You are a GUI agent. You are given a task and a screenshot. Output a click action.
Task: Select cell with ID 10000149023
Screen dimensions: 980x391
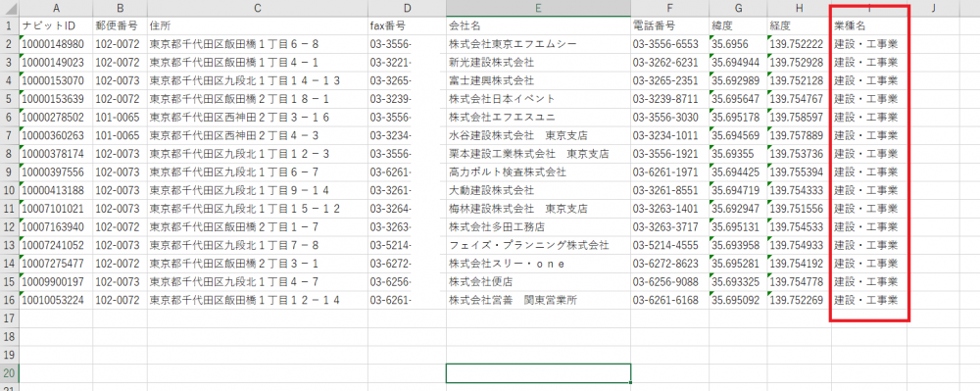pos(56,63)
